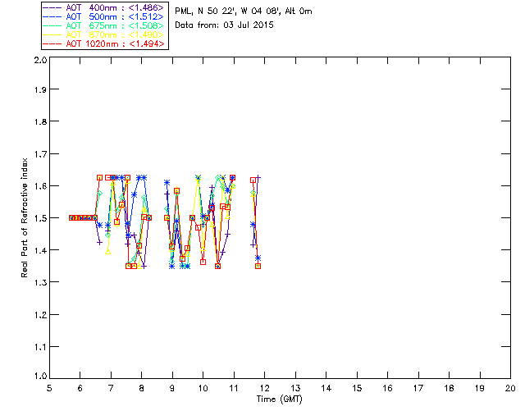Click the 5 tick label on time axis
Screen dimensions: 525x420
(x=50, y=388)
